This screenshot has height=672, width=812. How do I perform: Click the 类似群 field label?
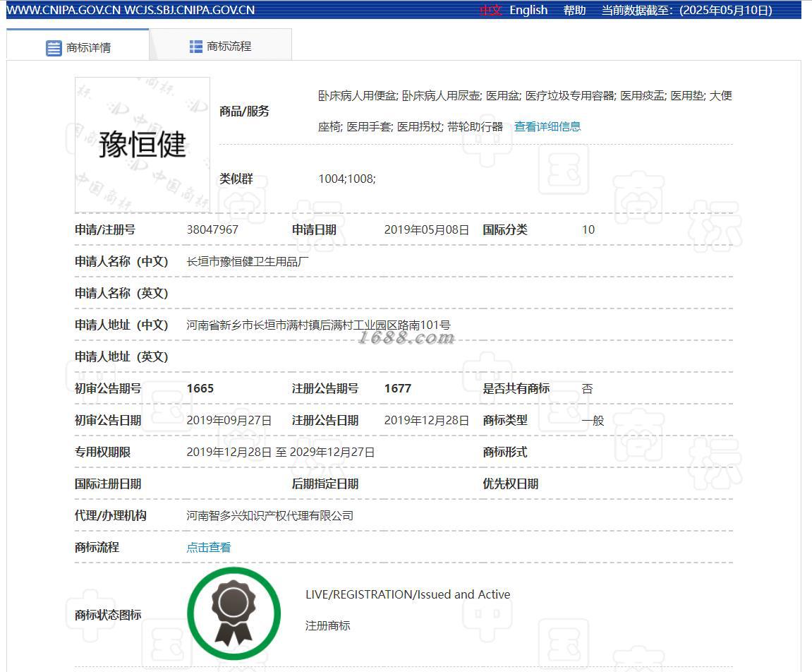236,179
